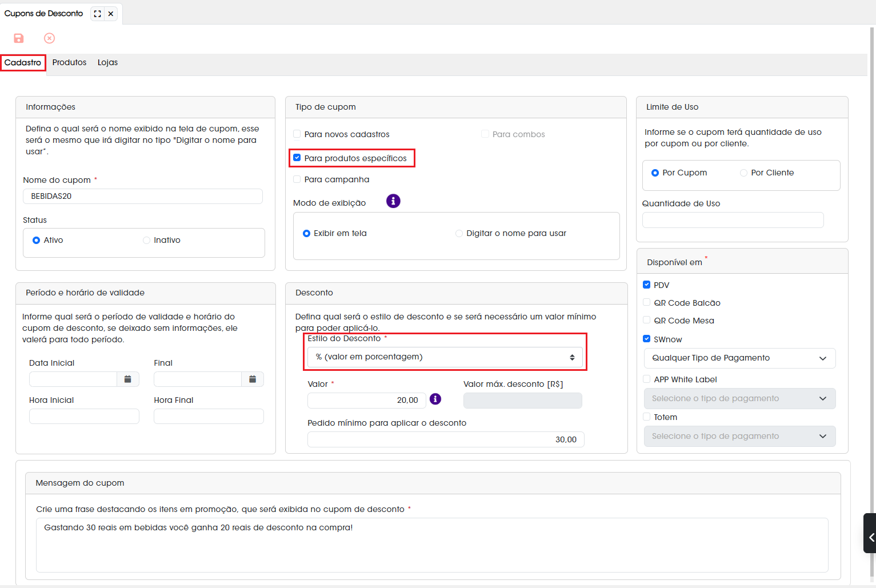Click the red cancel circle icon

tap(50, 38)
